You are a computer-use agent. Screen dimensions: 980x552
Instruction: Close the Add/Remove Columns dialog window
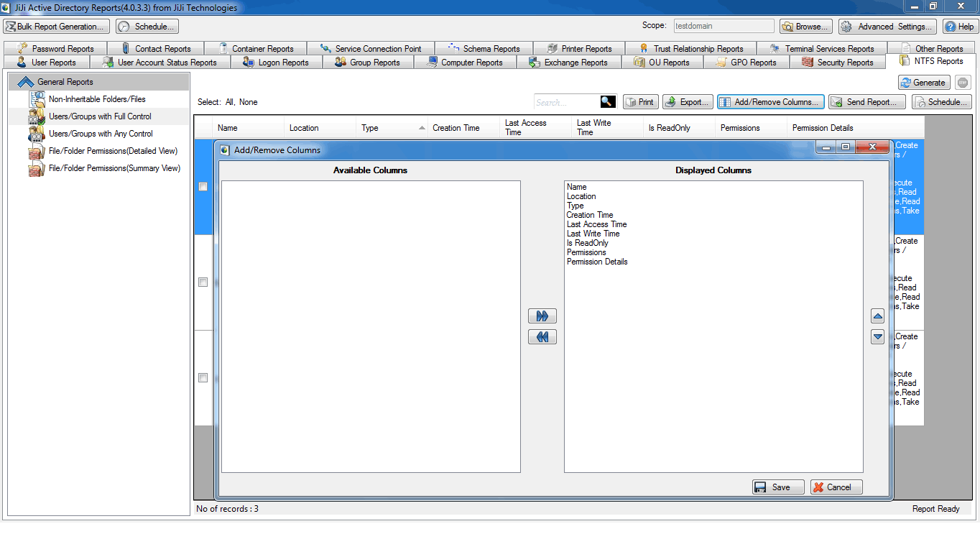[872, 148]
